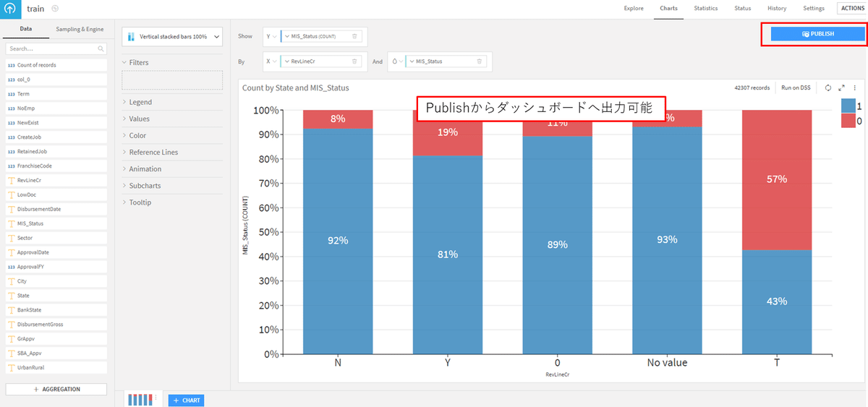Open the X axis selector dropdown
The height and width of the screenshot is (407, 868).
(x=271, y=61)
